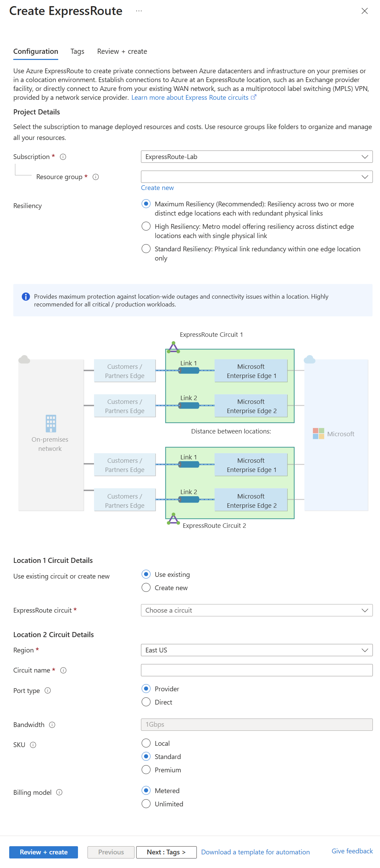This screenshot has height=868, width=380.
Task: Select the High Resiliency option
Action: click(x=146, y=226)
